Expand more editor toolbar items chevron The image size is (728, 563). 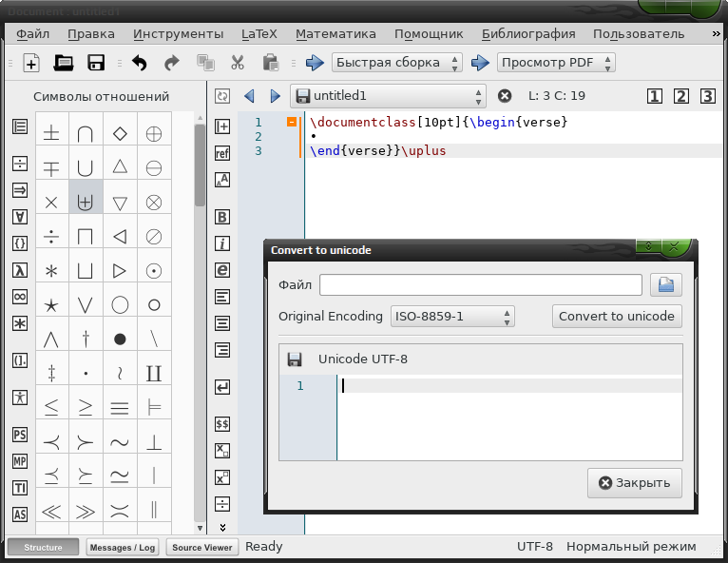(222, 528)
